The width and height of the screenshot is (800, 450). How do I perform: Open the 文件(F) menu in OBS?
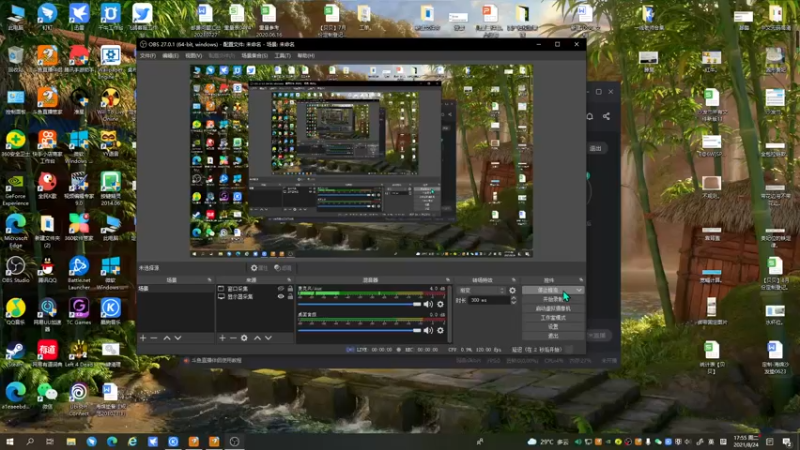point(147,56)
